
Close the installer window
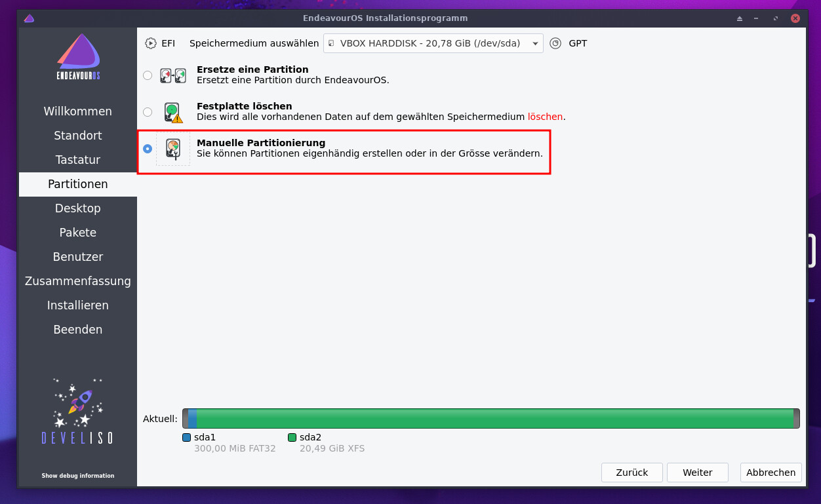tap(795, 18)
